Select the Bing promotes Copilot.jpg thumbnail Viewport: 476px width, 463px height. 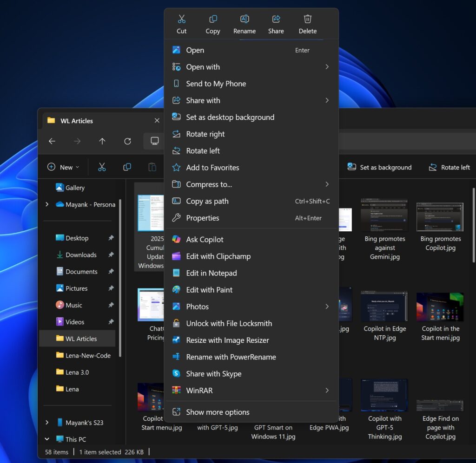440,216
